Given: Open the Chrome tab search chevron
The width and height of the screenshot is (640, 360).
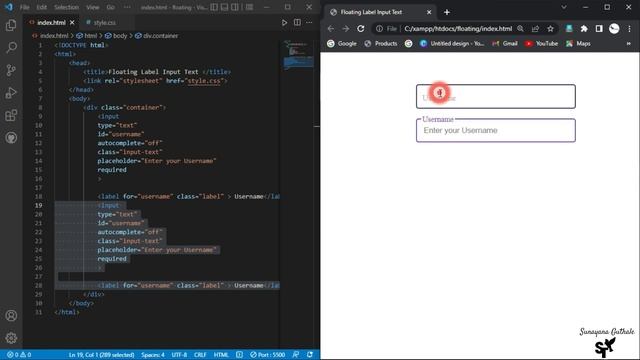Looking at the screenshot, I should coord(564,7).
